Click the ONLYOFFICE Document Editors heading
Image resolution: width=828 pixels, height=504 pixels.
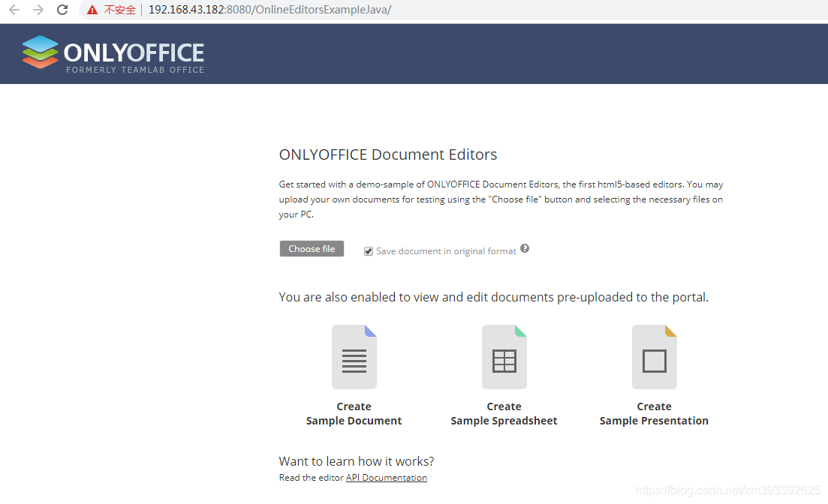[x=388, y=154]
